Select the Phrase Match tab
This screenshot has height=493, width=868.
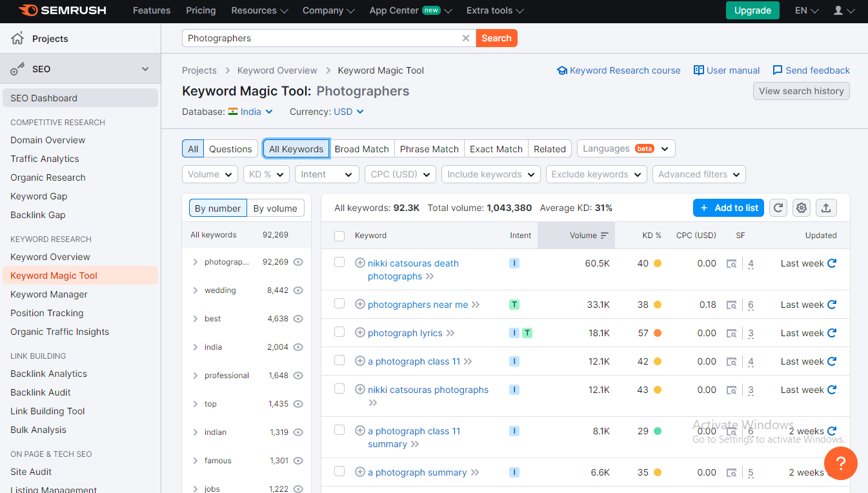pyautogui.click(x=429, y=148)
